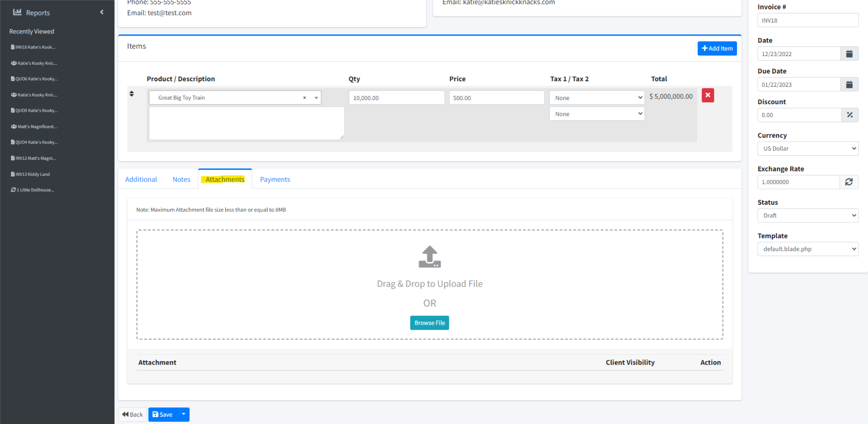The image size is (868, 424).
Task: Click the item reorder sort handle
Action: (131, 93)
